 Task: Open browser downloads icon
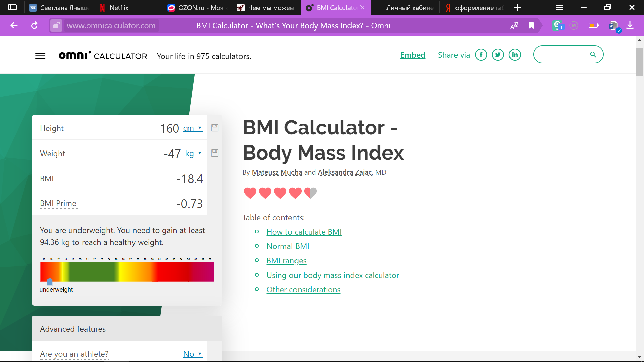630,25
